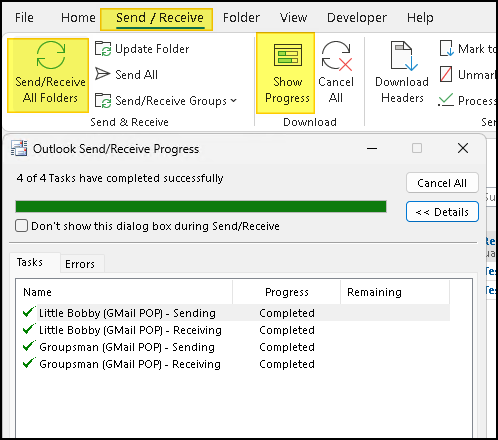Click the Mark to Download icon
Viewport: 498px width, 440px height.
point(447,49)
